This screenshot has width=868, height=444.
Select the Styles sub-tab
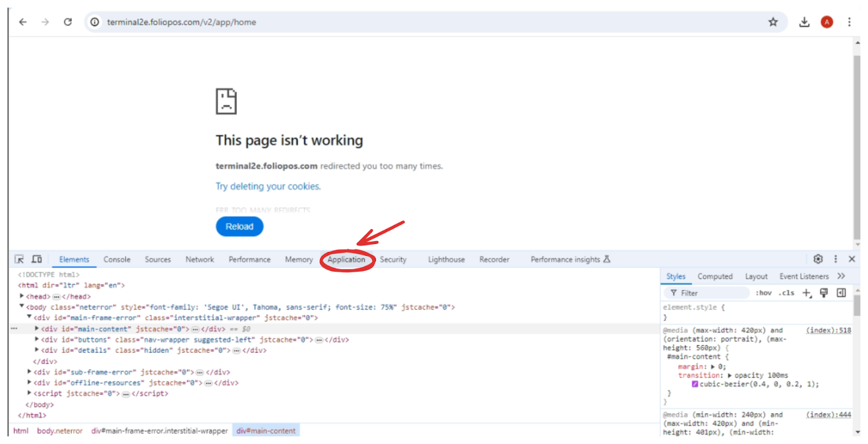point(676,276)
